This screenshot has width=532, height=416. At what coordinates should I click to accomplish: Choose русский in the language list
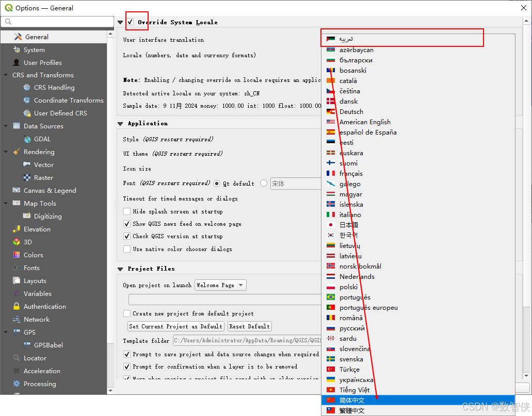pyautogui.click(x=418, y=328)
